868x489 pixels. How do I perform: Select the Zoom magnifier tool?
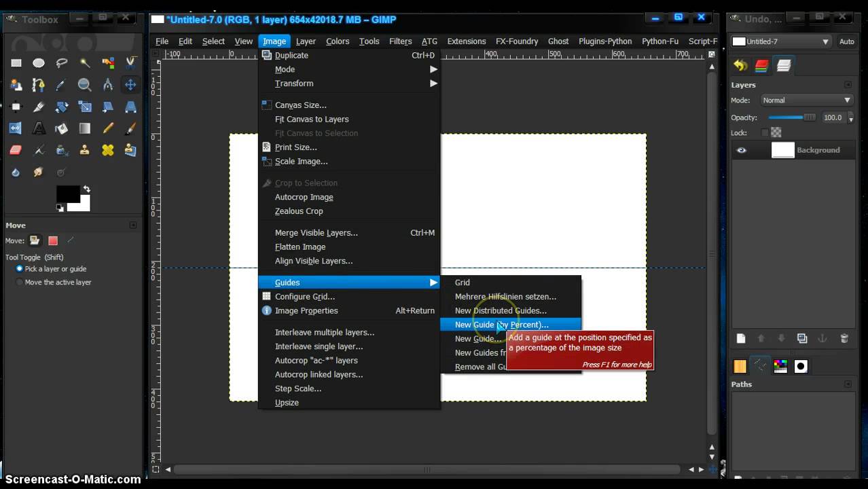click(85, 85)
